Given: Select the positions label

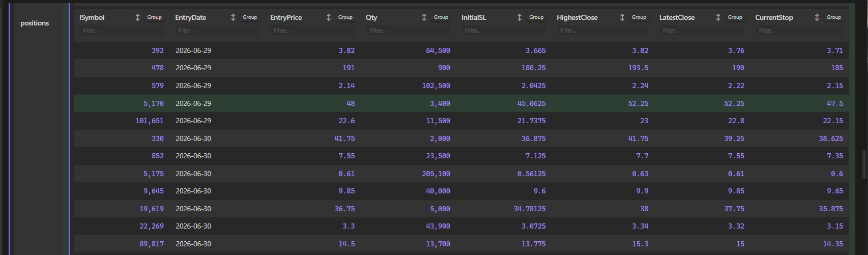Looking at the screenshot, I should [35, 23].
